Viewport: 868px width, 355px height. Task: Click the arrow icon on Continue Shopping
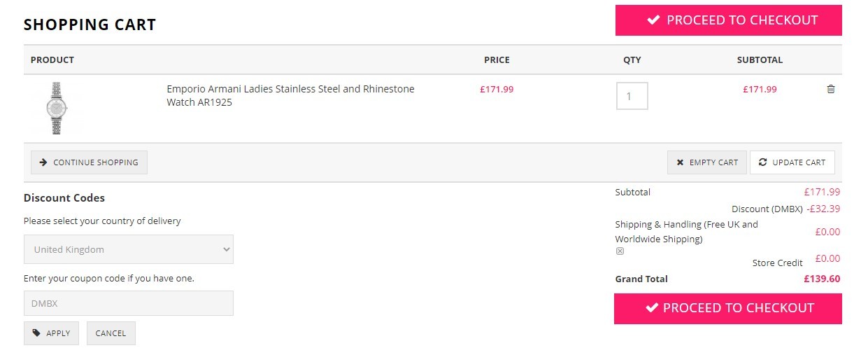(x=43, y=162)
